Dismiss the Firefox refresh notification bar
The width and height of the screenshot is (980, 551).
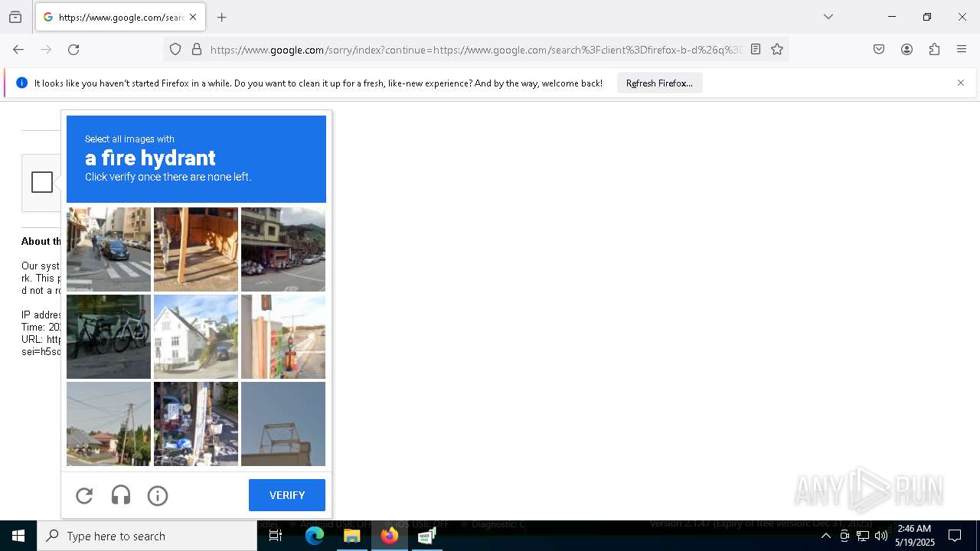(x=961, y=83)
